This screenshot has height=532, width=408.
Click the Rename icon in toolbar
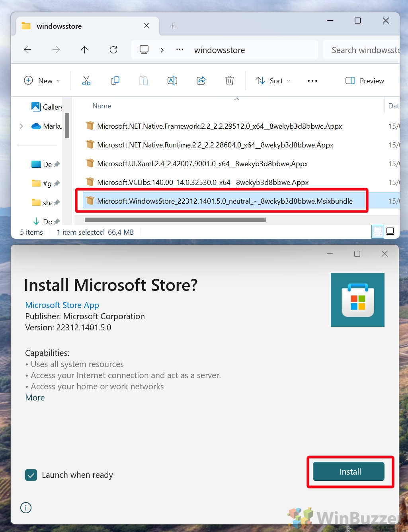pos(172,81)
